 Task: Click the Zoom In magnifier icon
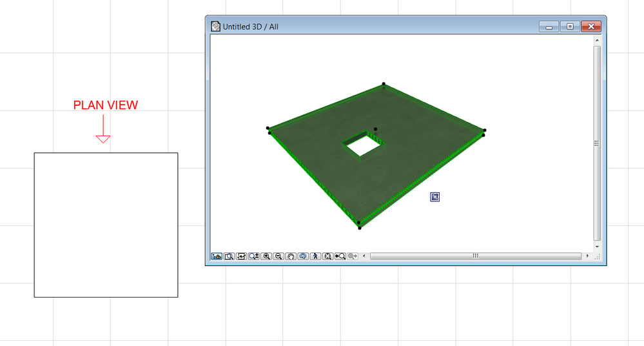tap(266, 256)
